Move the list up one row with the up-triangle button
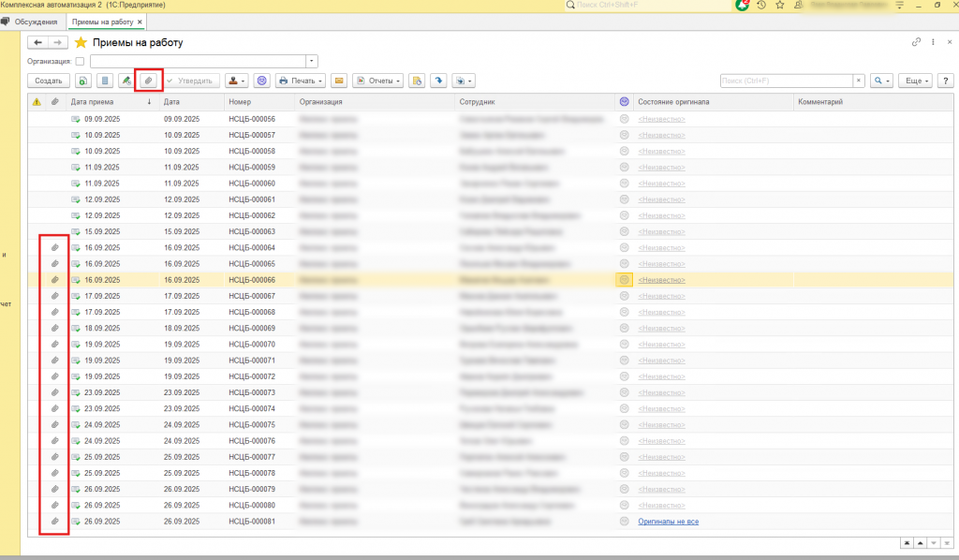 click(x=920, y=543)
